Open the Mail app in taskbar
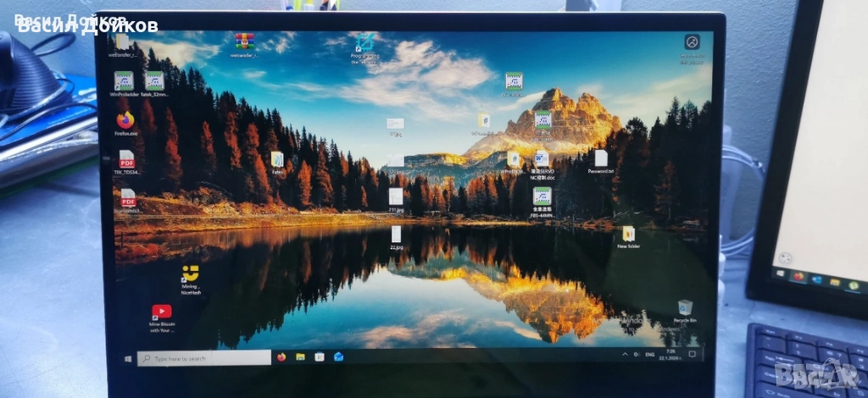 [338, 357]
